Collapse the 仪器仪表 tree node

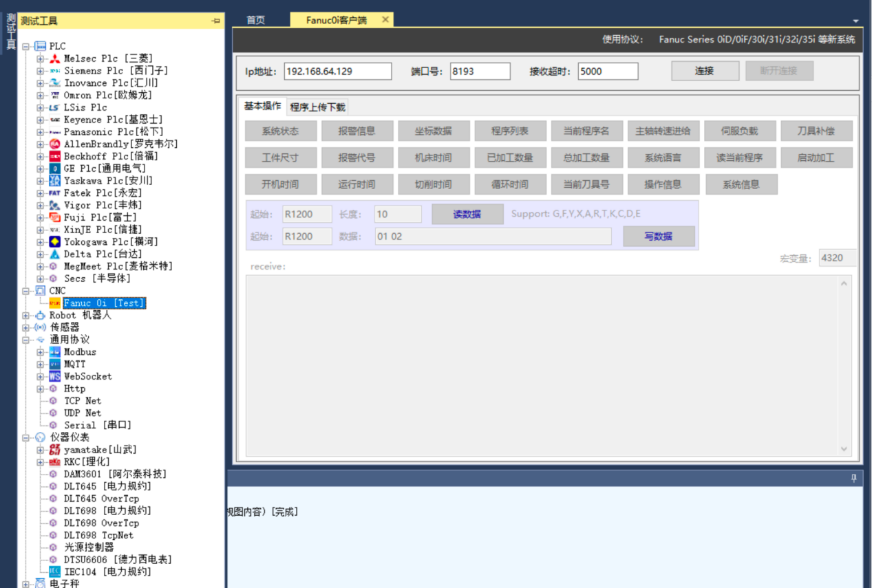(26, 437)
